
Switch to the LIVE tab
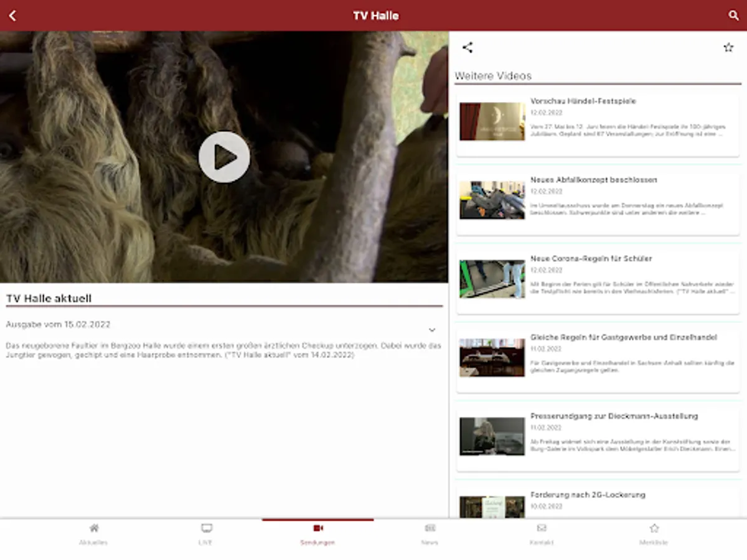[205, 534]
